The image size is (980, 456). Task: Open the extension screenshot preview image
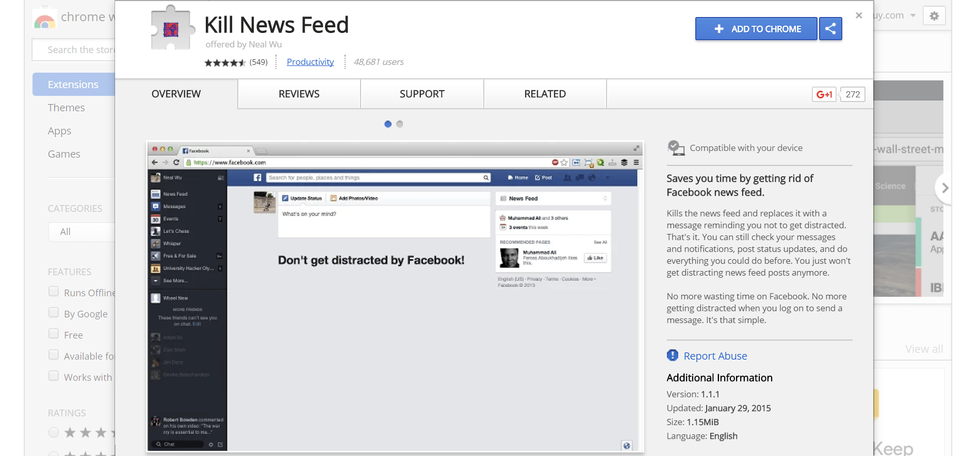click(x=395, y=297)
